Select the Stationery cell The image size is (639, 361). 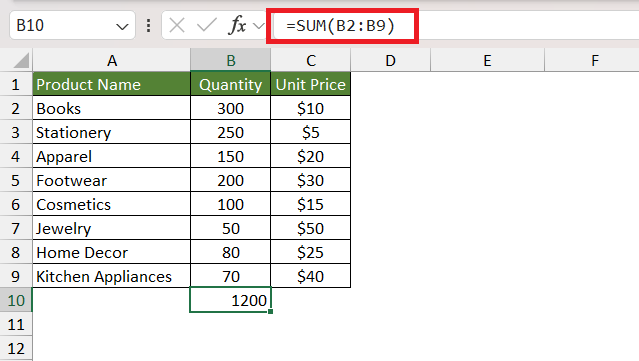(x=112, y=132)
